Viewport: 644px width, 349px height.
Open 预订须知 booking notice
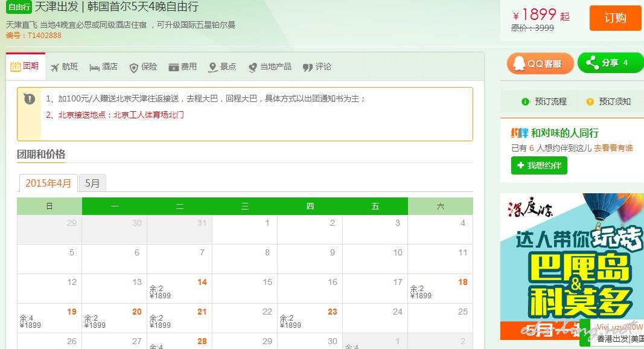[x=608, y=101]
